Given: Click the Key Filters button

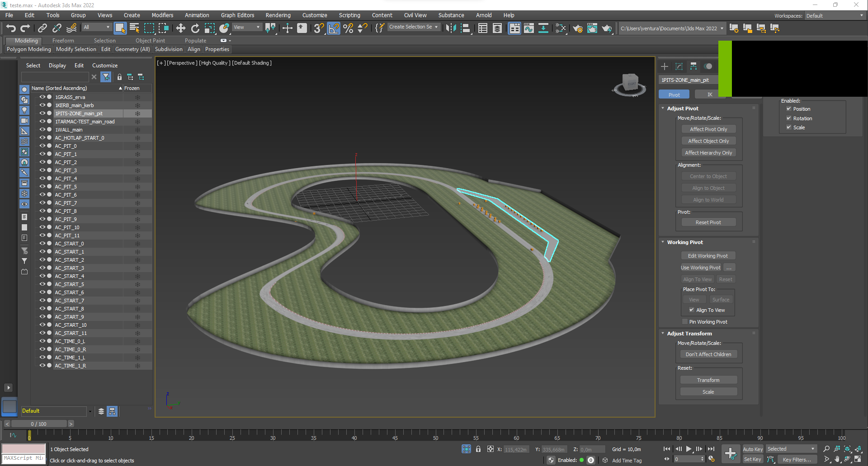Looking at the screenshot, I should pyautogui.click(x=797, y=460).
